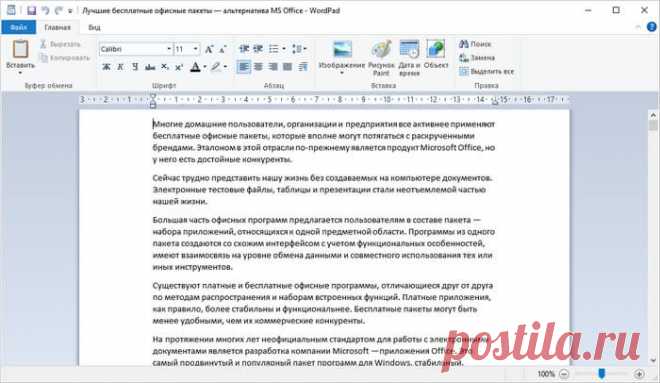Viewport: 660px width, 383px height.
Task: Select align text left
Action: click(x=244, y=67)
